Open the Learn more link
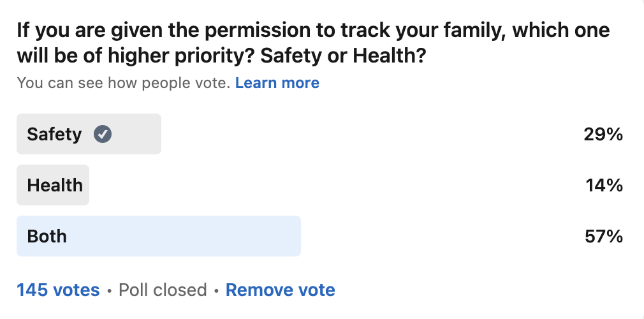Screen dimensions: 644x319 [x=277, y=83]
